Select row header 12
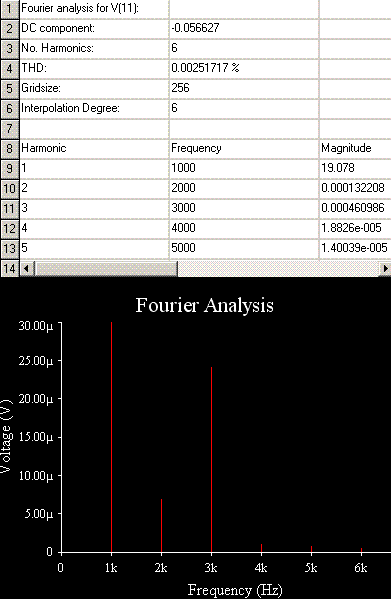 (9, 229)
